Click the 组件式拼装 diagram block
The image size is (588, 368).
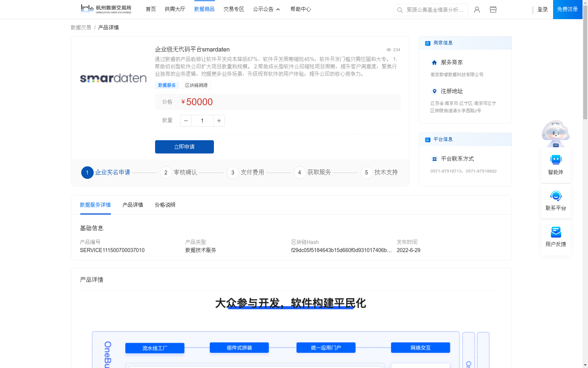point(239,348)
